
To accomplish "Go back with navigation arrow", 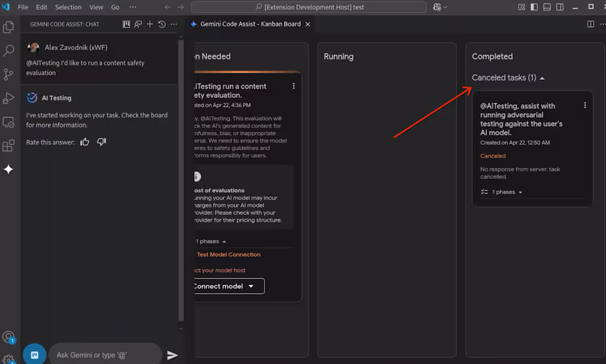I will [x=167, y=7].
